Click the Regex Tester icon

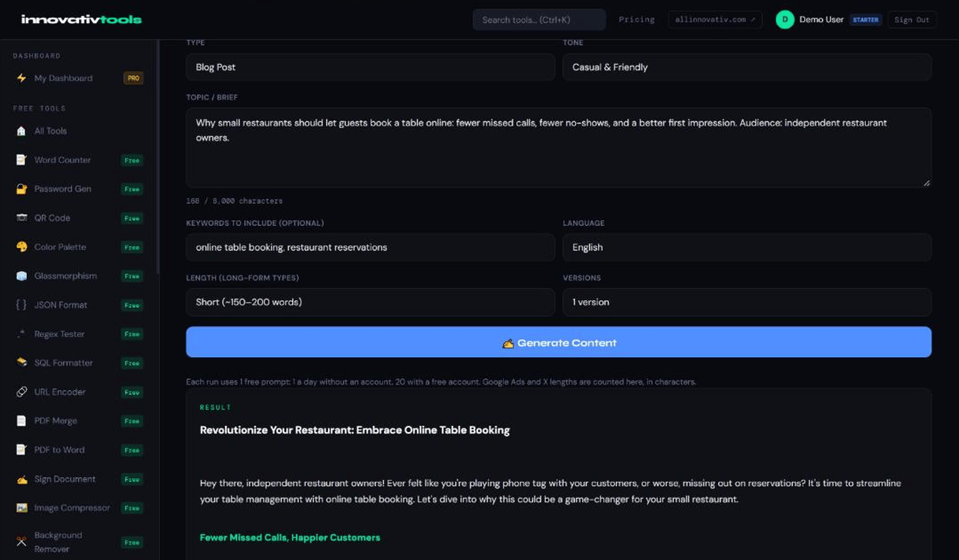point(21,334)
